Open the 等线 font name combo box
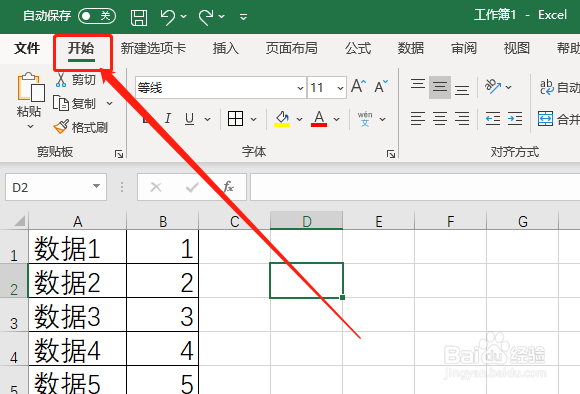 coord(221,88)
